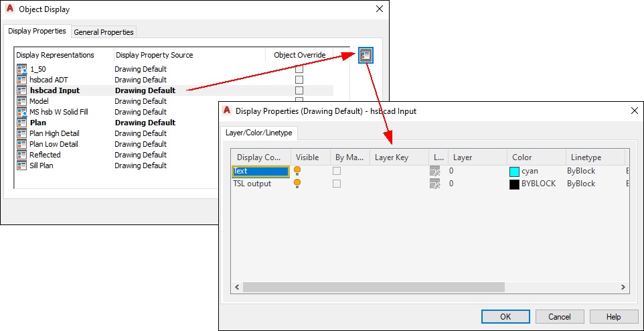Screen dimensions: 644x331
Task: Click the hsbcad Input row icon
Action: click(x=22, y=90)
